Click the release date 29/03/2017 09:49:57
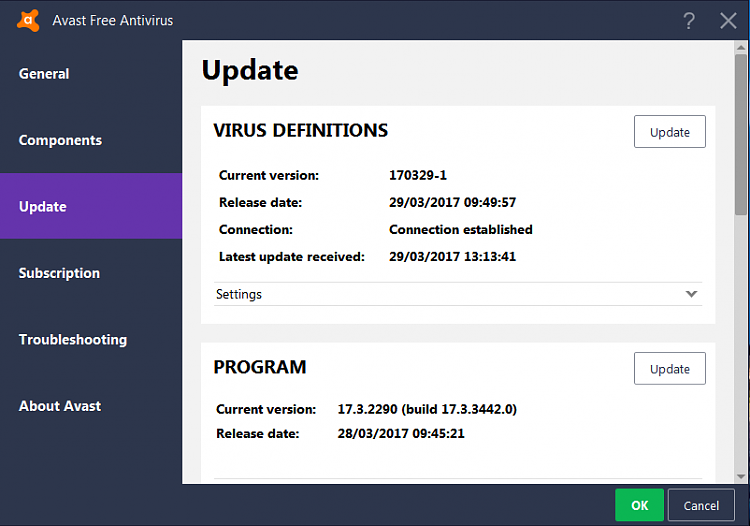Viewport: 750px width, 526px height. coord(452,202)
